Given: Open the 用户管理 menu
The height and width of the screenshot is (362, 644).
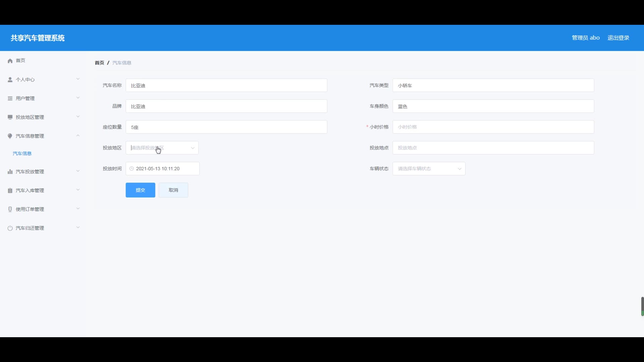Looking at the screenshot, I should pyautogui.click(x=25, y=98).
